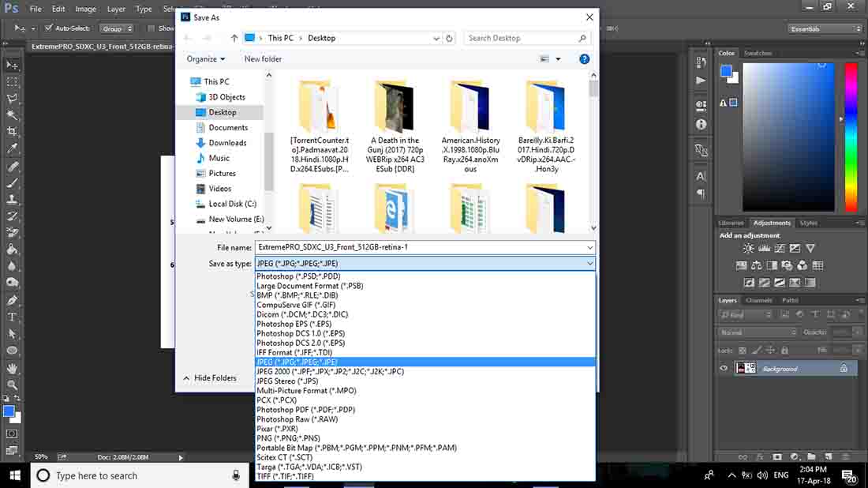This screenshot has width=868, height=488.
Task: Select Local Disk (C:) in navigation tree
Action: pyautogui.click(x=232, y=204)
